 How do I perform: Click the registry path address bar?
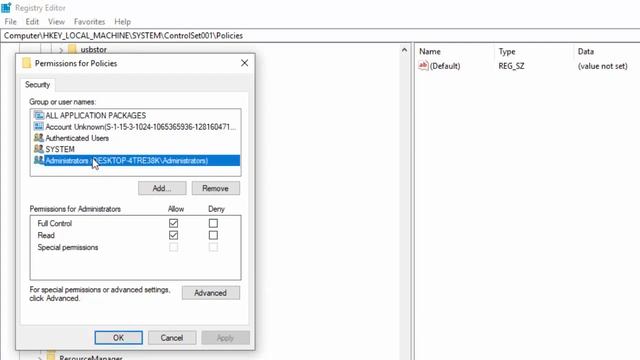click(x=320, y=36)
